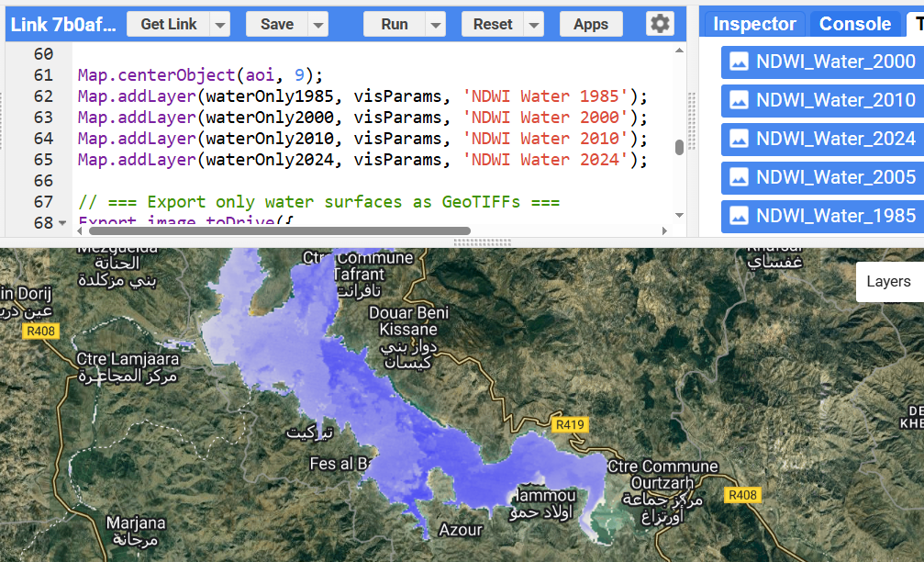This screenshot has width=924, height=562.
Task: Click the image icon beside NDWI_Water_2024
Action: coord(739,139)
